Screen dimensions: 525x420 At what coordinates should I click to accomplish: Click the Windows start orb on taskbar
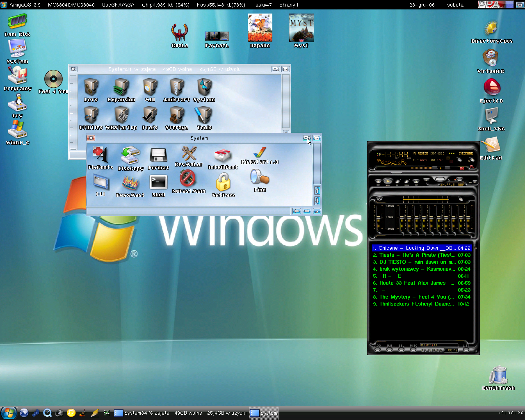click(8, 413)
